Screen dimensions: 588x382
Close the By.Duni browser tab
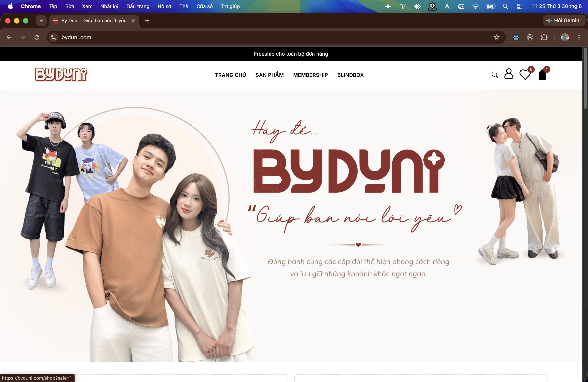(x=133, y=20)
